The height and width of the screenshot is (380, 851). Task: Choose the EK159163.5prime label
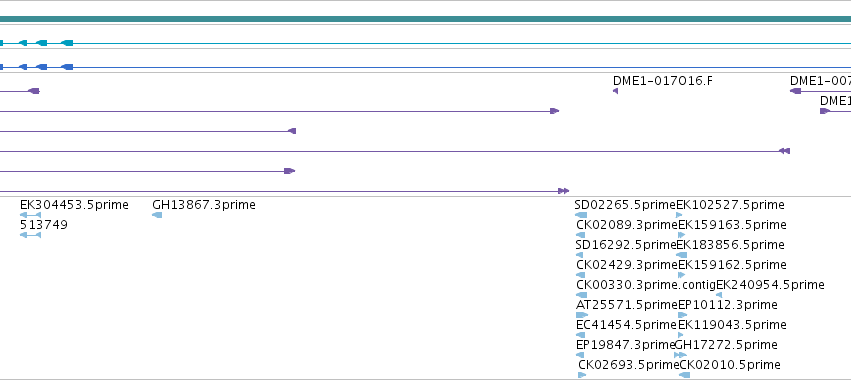pyautogui.click(x=733, y=225)
